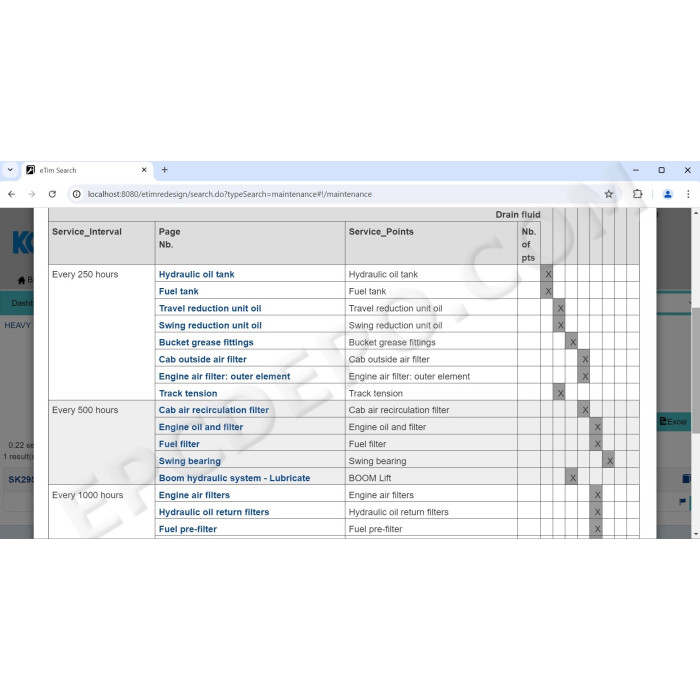Minimize the Chrome window
Image resolution: width=700 pixels, height=700 pixels.
(x=636, y=170)
